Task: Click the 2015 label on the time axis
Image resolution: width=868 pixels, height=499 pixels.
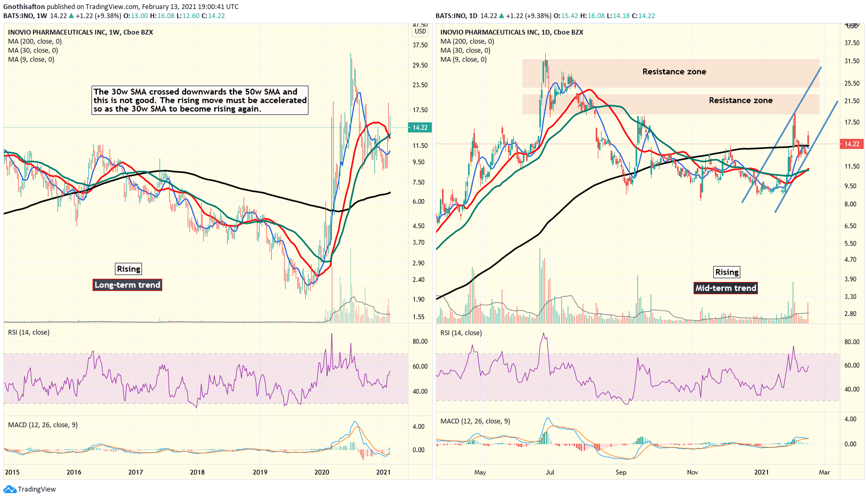Action: click(12, 472)
